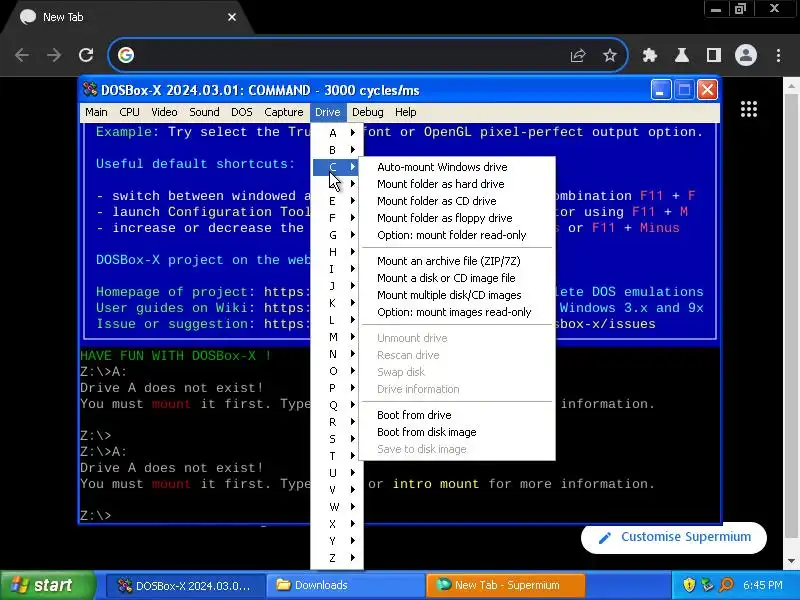Screen dimensions: 800x600
Task: Open the browser three-dot menu
Action: point(779,55)
